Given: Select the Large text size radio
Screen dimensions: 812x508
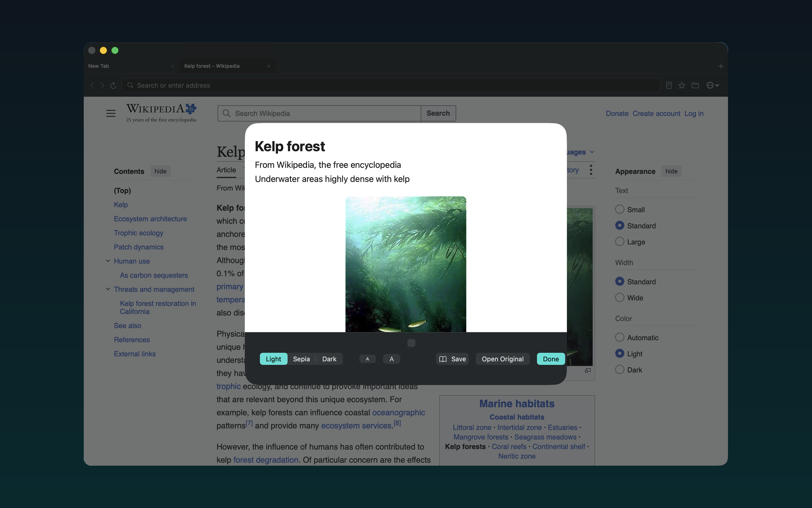Looking at the screenshot, I should coord(619,242).
